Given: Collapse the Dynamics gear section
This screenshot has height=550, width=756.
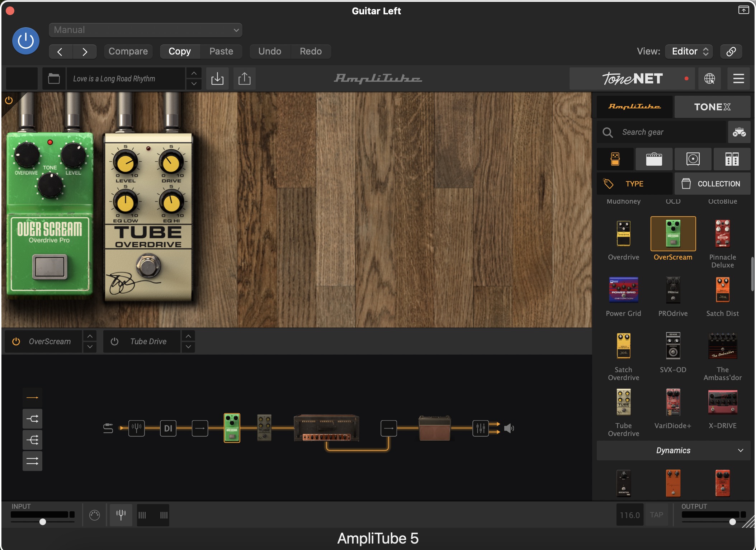Looking at the screenshot, I should [674, 450].
